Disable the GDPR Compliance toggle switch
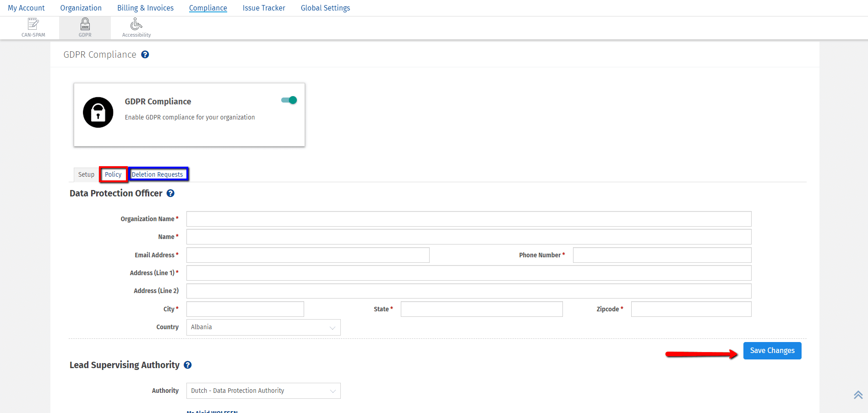This screenshot has width=868, height=413. click(289, 100)
